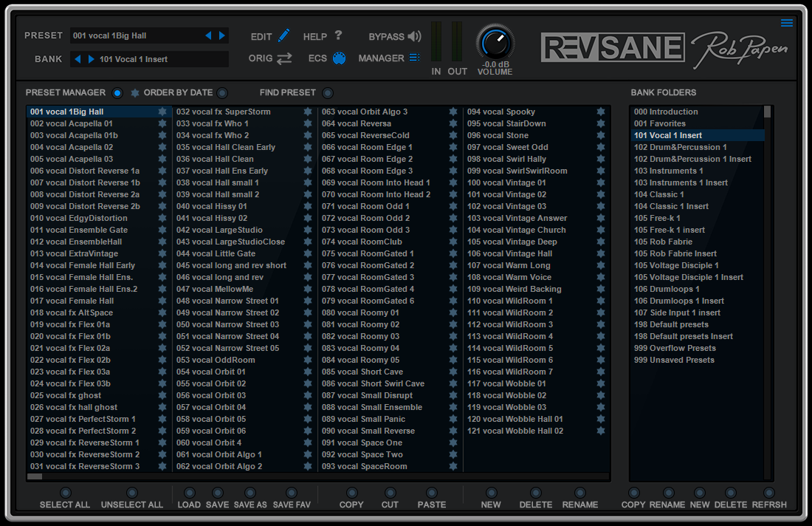Click the preset CUT button

[x=390, y=493]
